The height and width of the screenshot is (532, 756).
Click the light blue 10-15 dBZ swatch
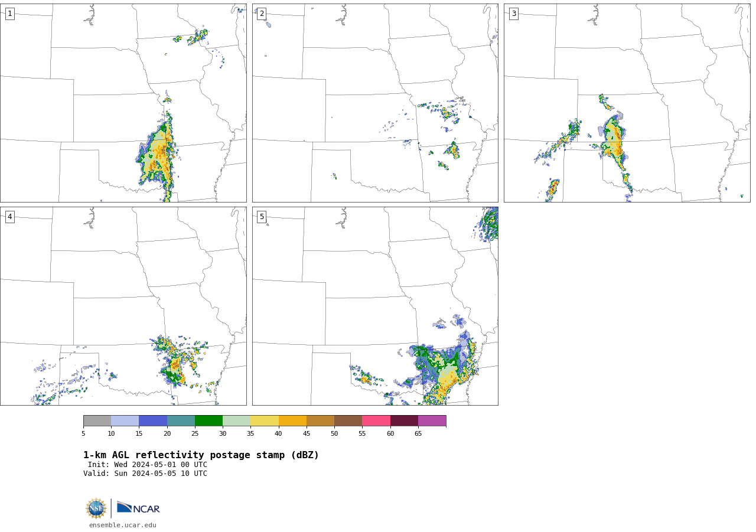click(125, 421)
